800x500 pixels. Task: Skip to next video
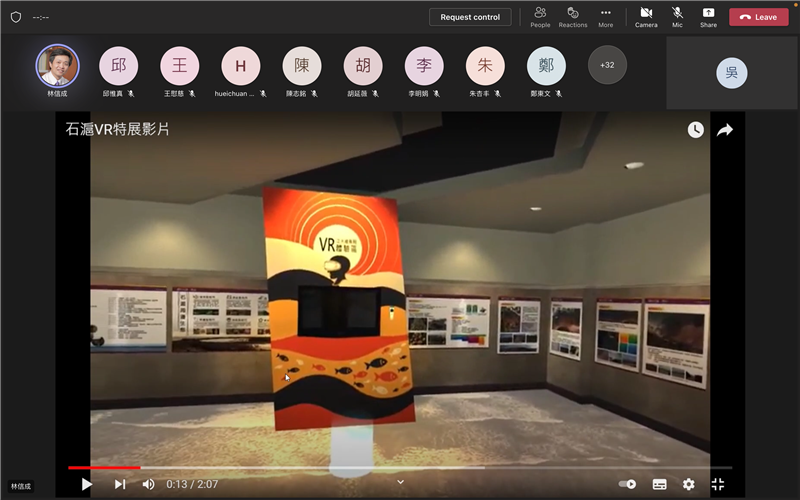coord(120,484)
